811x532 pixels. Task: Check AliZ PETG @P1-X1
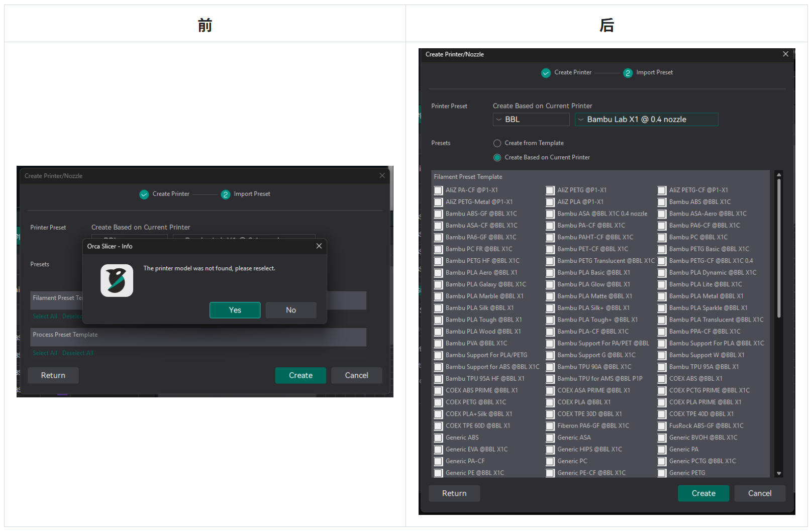550,190
